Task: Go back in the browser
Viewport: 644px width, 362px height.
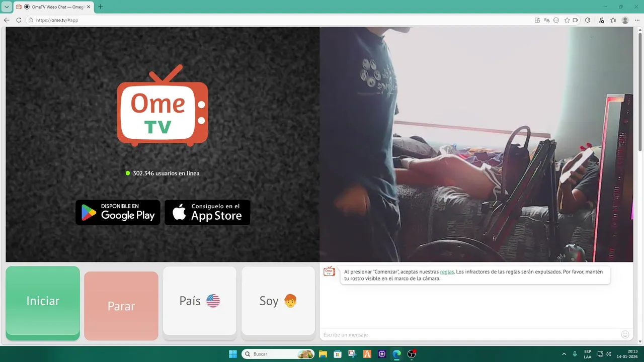Action: 7,20
